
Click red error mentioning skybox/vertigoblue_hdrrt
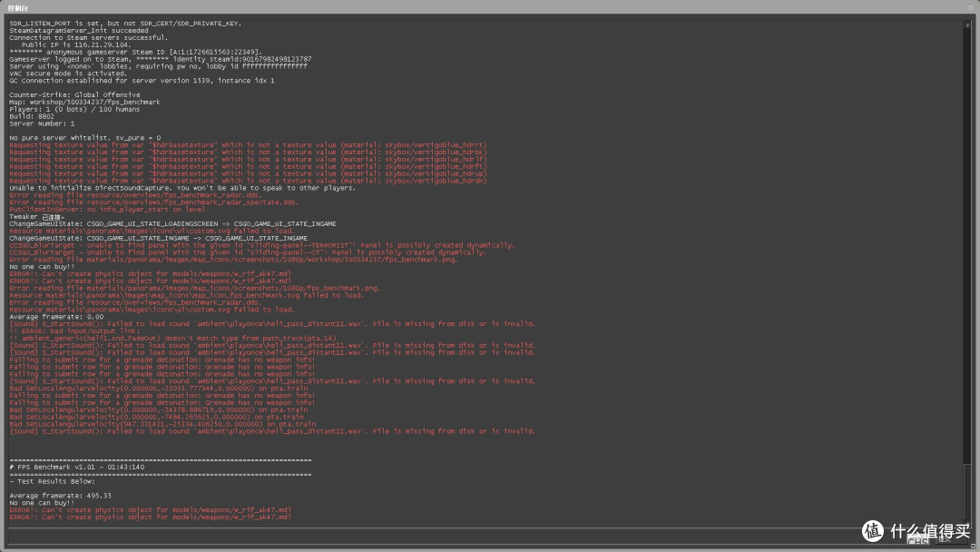click(x=248, y=145)
